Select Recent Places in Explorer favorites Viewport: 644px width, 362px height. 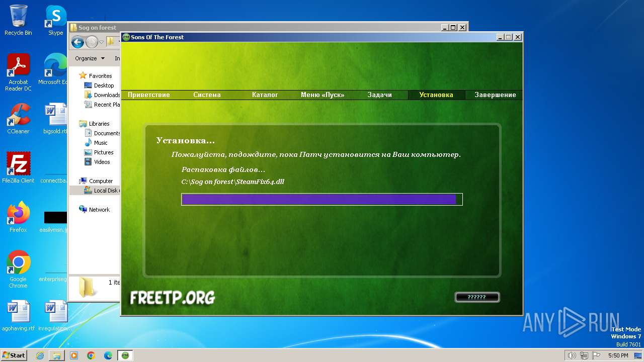pyautogui.click(x=102, y=105)
